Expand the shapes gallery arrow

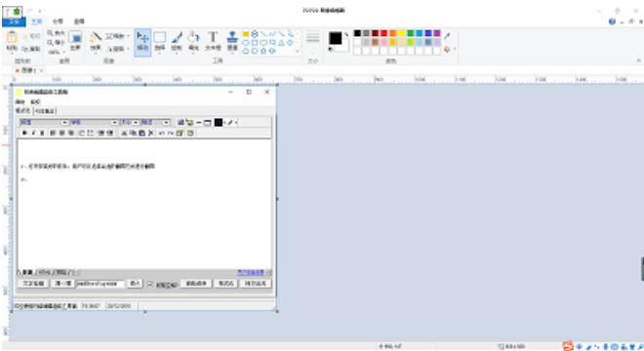pyautogui.click(x=298, y=52)
